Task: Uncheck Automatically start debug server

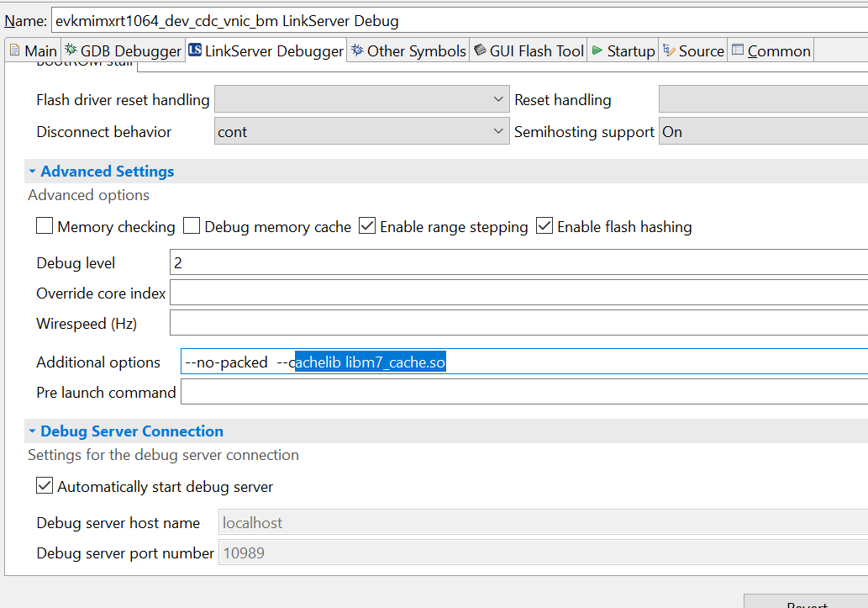Action: pos(45,486)
